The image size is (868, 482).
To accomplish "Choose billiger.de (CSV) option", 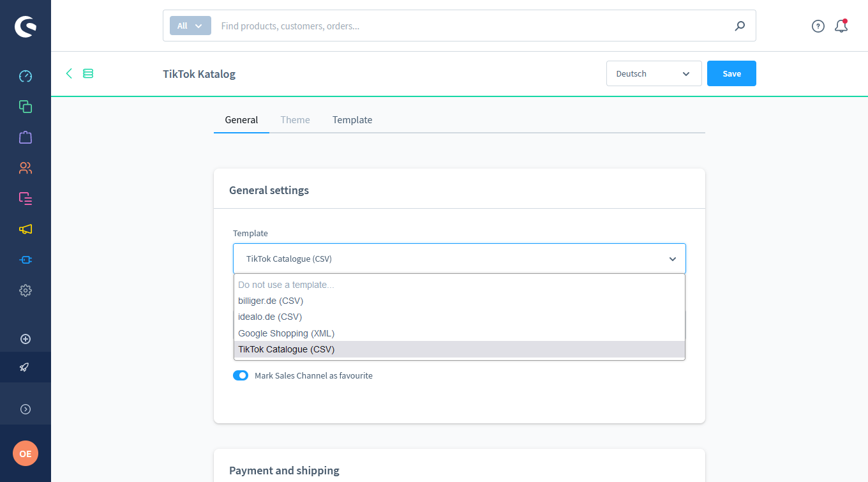I will pos(460,301).
